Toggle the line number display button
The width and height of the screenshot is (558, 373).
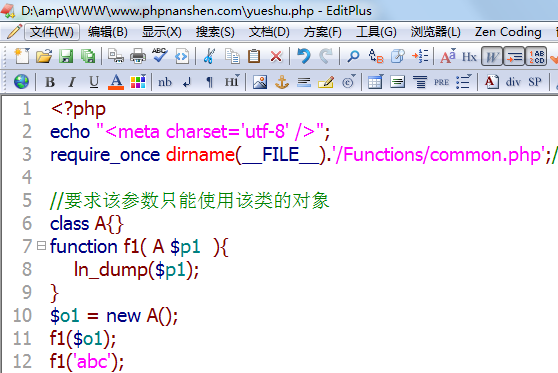tap(536, 56)
